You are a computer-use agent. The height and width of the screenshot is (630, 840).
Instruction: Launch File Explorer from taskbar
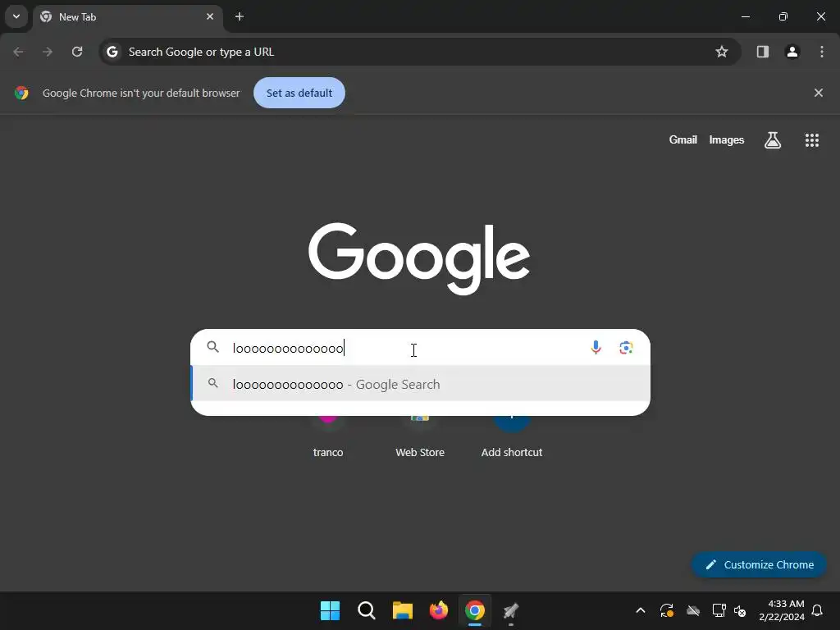[x=402, y=610]
